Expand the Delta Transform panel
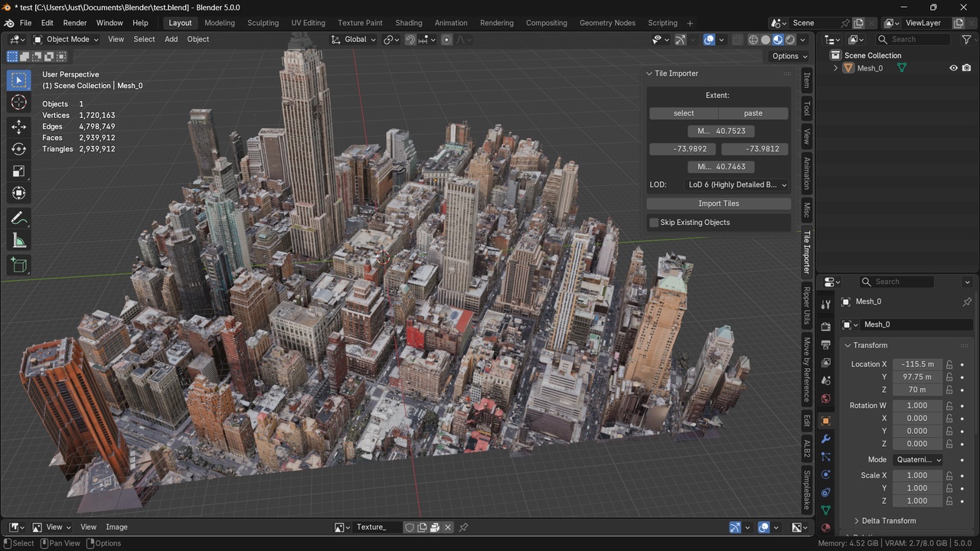980x551 pixels. 884,521
